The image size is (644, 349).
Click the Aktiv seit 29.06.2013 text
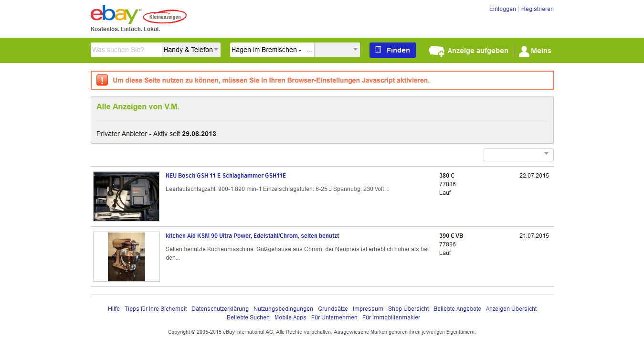pos(184,134)
